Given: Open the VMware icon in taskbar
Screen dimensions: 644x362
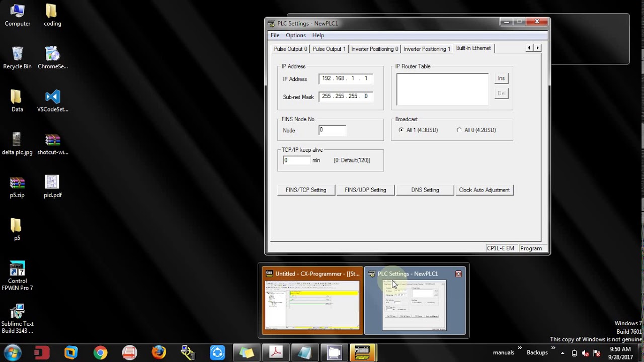Looking at the screenshot, I should 71,353.
